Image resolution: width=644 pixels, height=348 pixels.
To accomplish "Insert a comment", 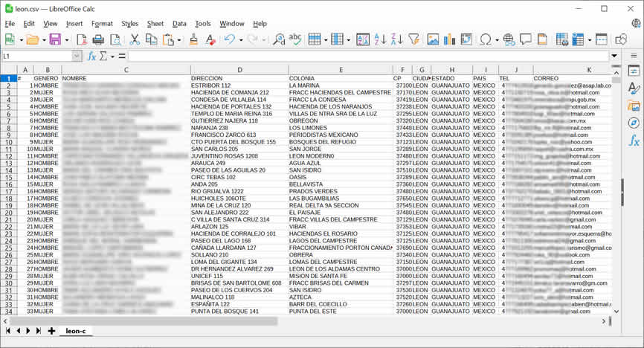I will [525, 39].
